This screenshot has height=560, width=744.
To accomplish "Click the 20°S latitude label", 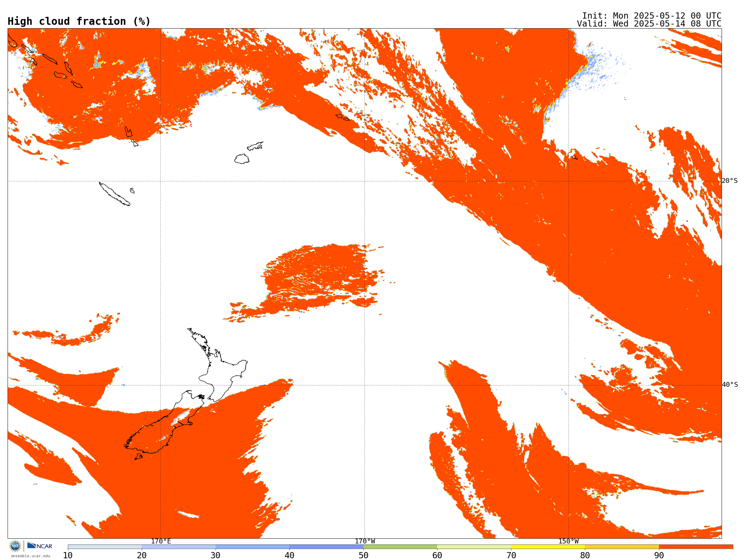I will point(730,181).
